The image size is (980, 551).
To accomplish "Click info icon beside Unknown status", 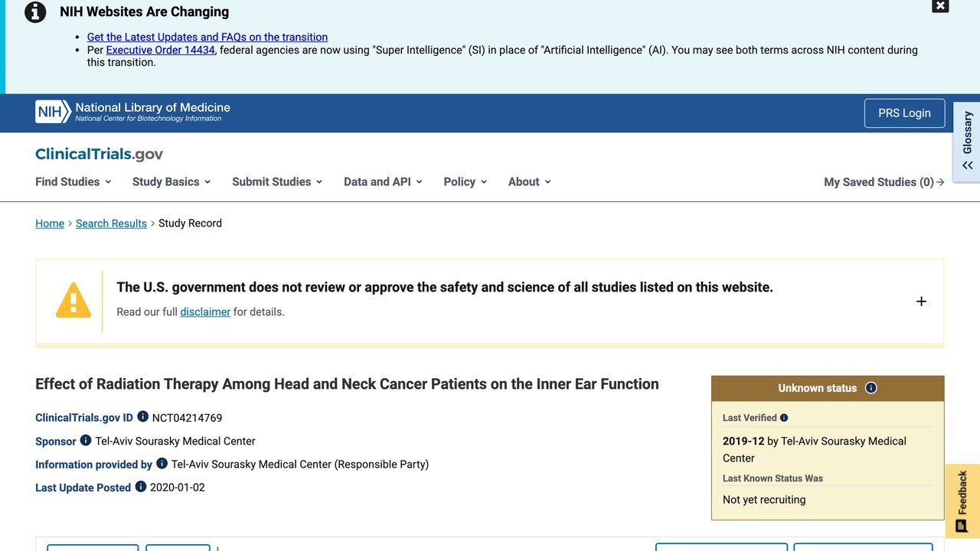I will [x=871, y=388].
